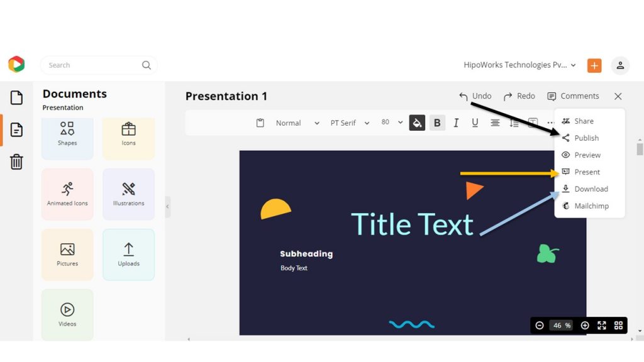Viewport: 644px width, 362px height.
Task: Open the Uploads asset card
Action: [x=128, y=255]
